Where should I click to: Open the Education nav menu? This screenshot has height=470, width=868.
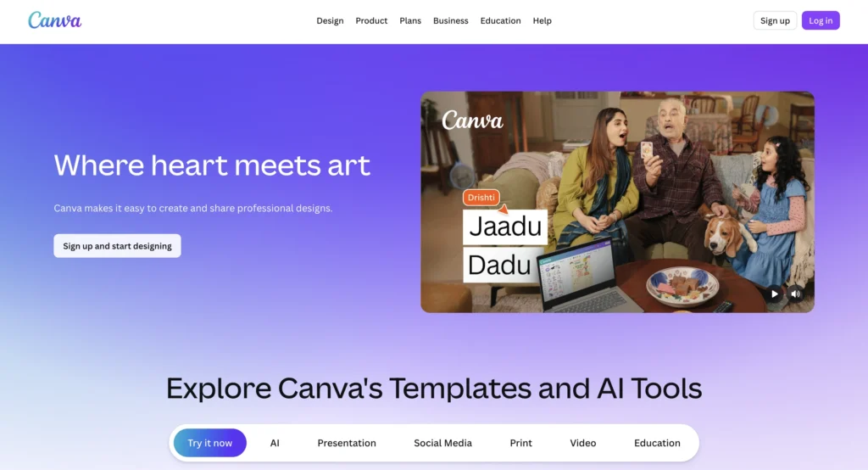click(x=500, y=20)
